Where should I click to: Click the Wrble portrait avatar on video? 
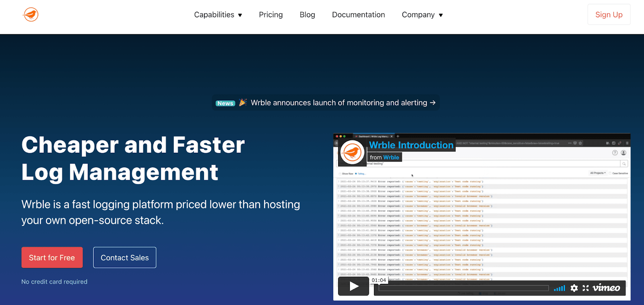[352, 153]
